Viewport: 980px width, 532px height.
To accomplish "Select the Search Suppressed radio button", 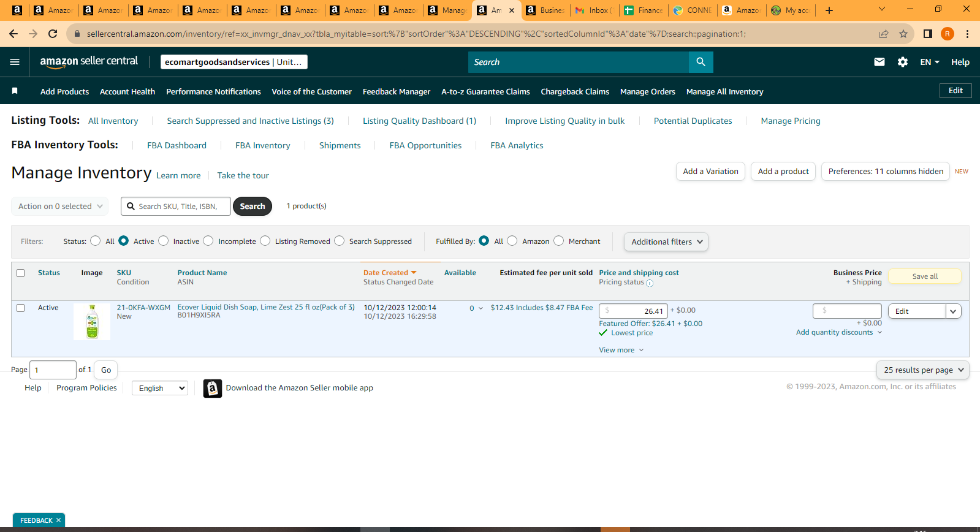I will point(339,241).
